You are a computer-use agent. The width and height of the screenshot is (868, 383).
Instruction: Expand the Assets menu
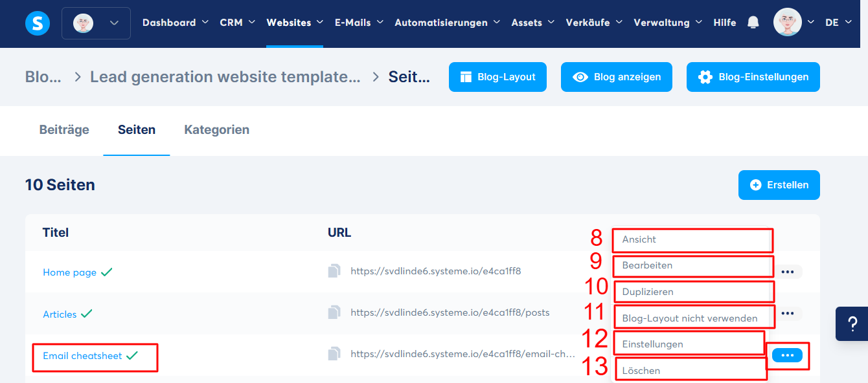pos(533,23)
